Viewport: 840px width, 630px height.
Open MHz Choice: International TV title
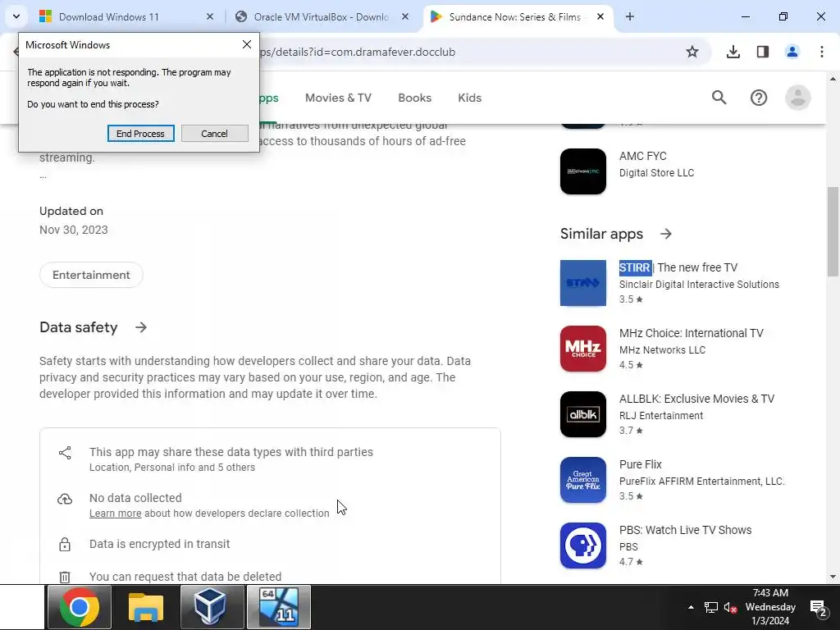691,333
